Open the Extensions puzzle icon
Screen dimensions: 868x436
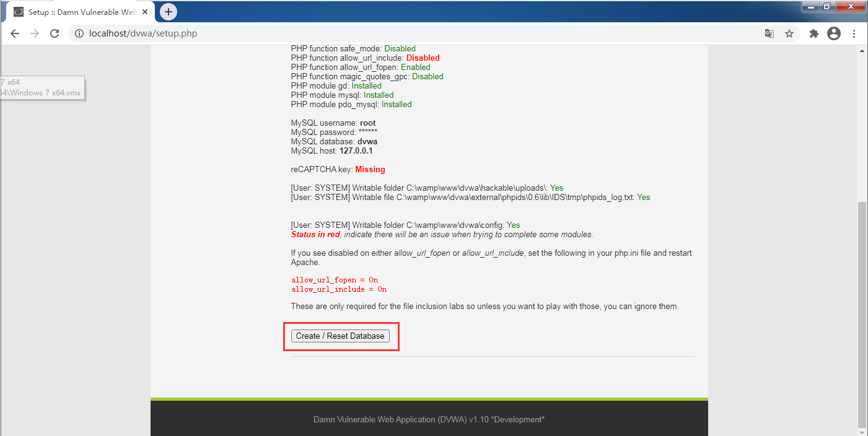pos(814,33)
